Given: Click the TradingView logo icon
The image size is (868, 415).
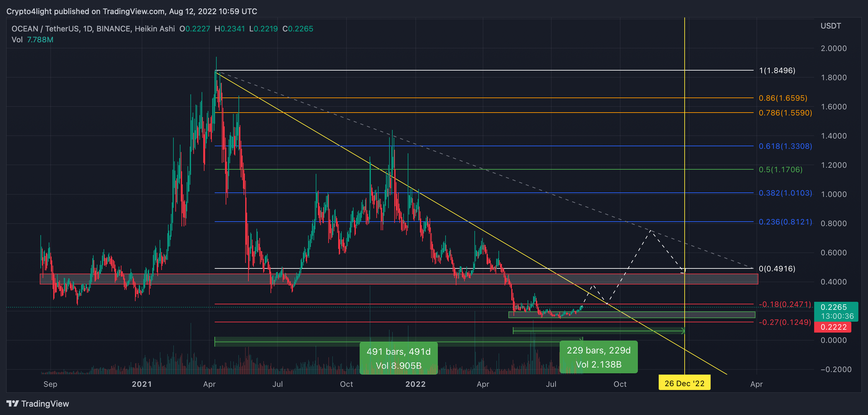Looking at the screenshot, I should 13,403.
